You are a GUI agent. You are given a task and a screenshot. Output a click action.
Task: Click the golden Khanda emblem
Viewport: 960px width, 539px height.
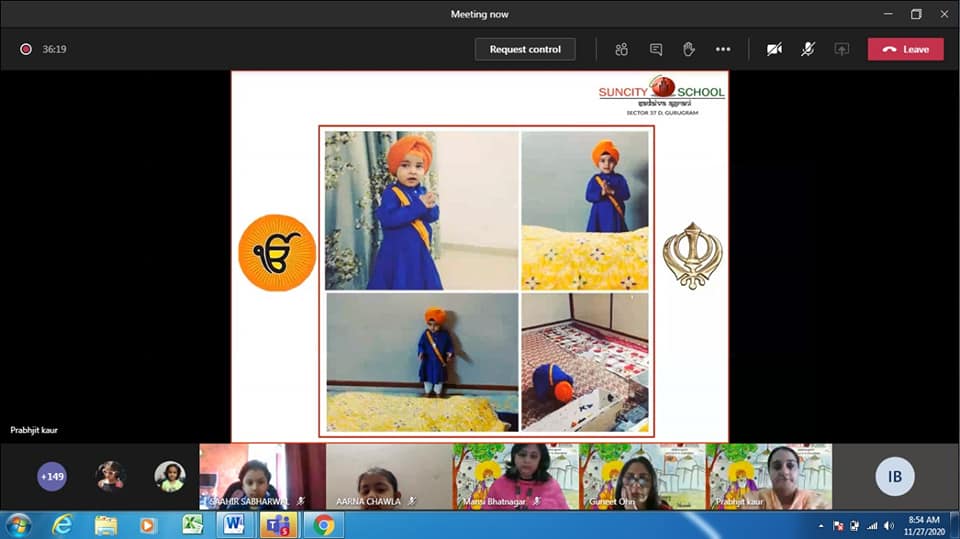coord(692,255)
